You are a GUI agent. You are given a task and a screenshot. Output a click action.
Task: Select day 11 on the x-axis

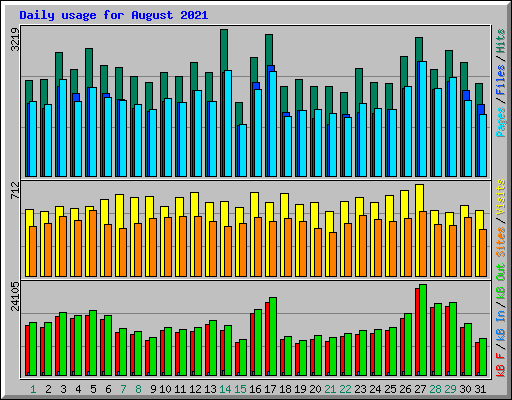[x=180, y=389]
